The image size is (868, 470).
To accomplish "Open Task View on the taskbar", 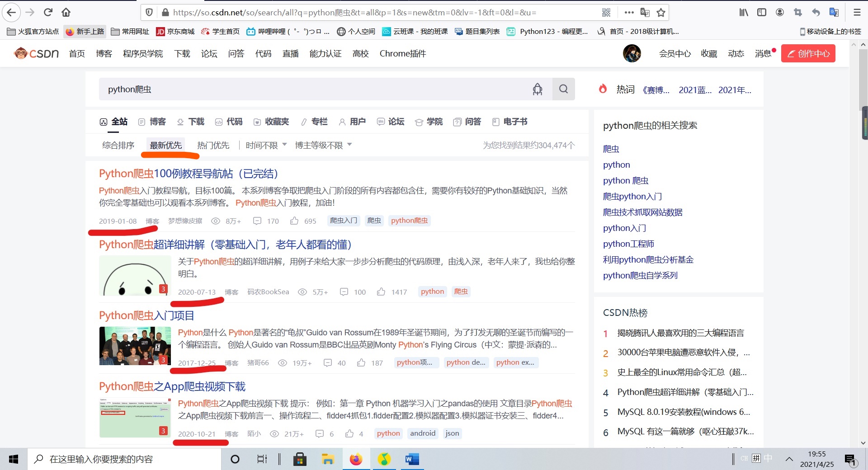I will (262, 459).
